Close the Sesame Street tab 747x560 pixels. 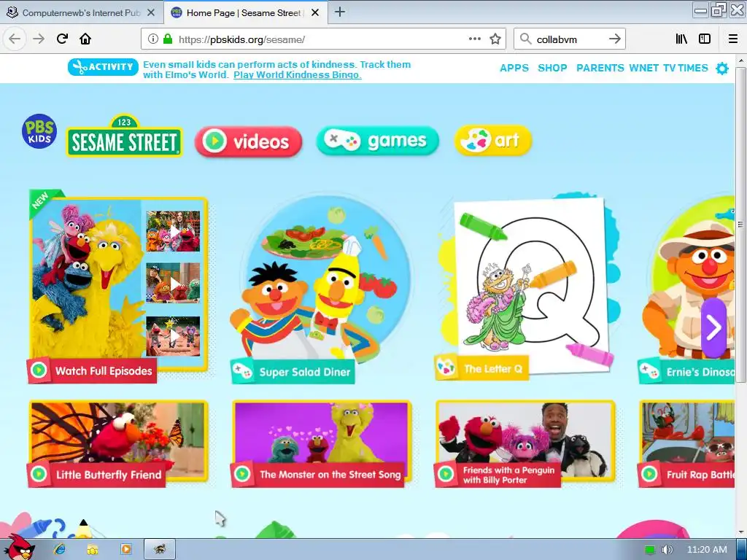click(x=315, y=12)
